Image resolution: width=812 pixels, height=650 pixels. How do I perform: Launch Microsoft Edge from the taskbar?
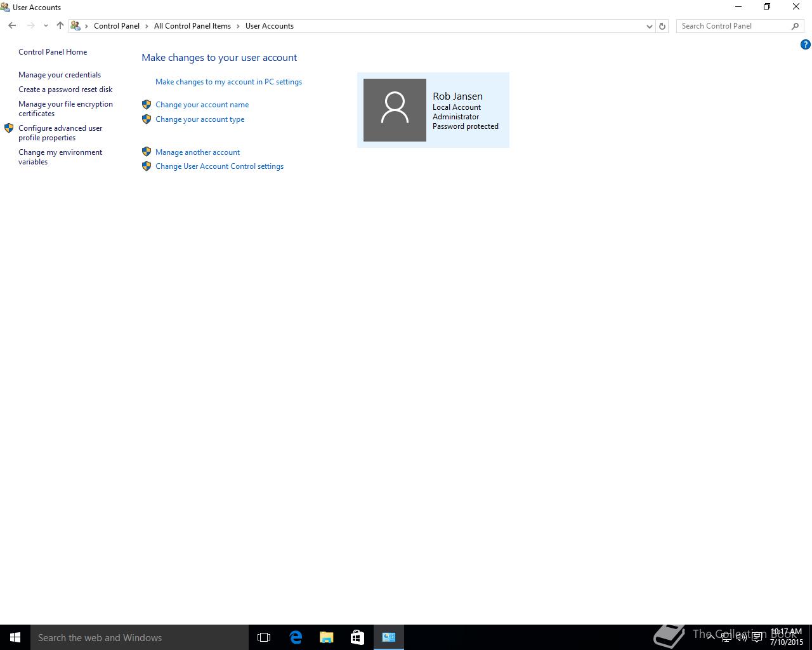(x=296, y=637)
